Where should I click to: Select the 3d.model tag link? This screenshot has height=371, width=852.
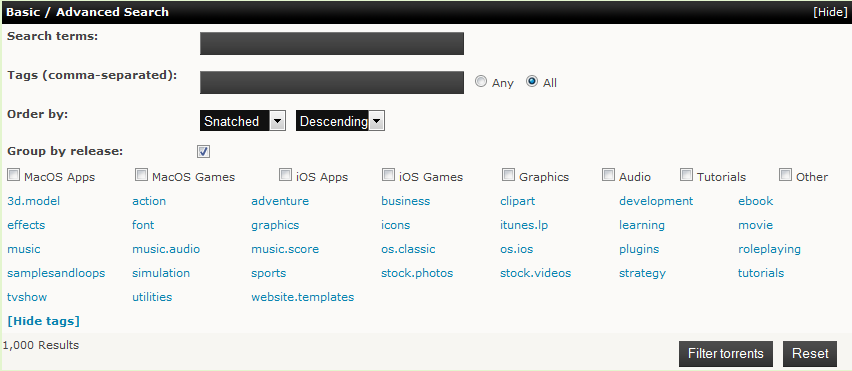click(x=34, y=201)
